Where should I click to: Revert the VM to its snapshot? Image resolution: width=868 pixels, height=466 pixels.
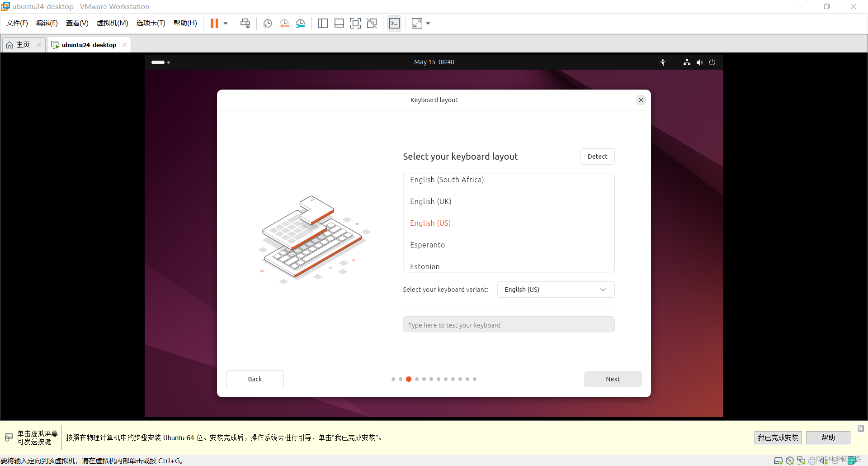284,23
